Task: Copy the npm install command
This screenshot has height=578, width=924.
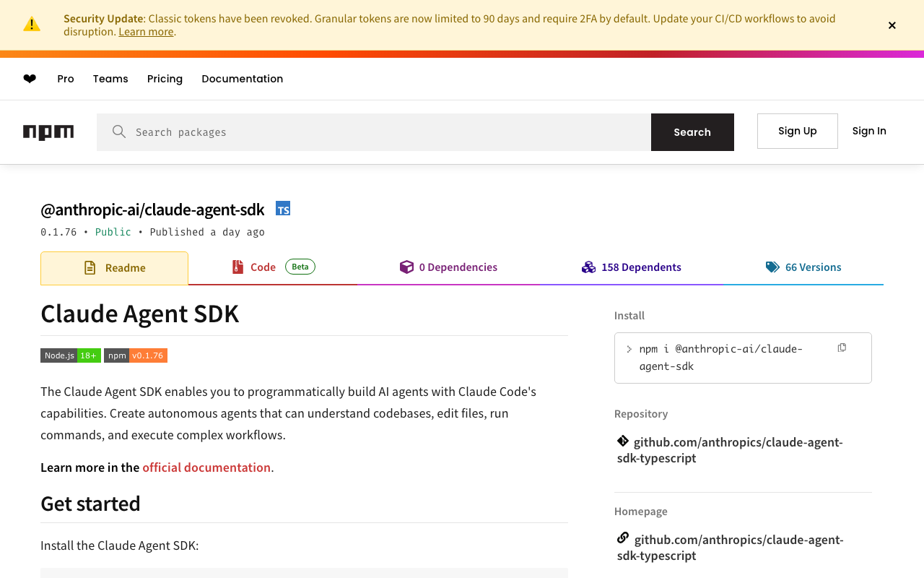Action: (842, 348)
